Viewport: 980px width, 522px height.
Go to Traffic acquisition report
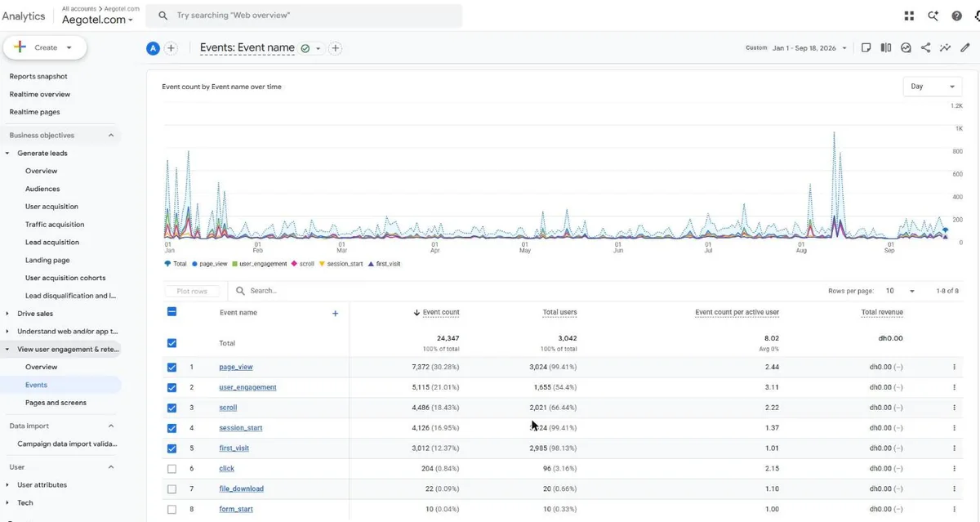[x=55, y=225]
